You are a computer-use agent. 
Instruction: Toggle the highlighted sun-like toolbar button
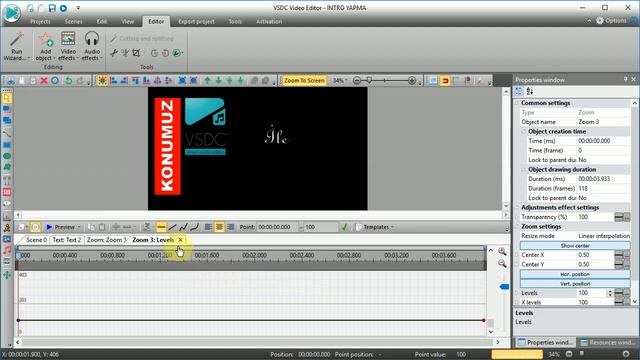click(102, 81)
